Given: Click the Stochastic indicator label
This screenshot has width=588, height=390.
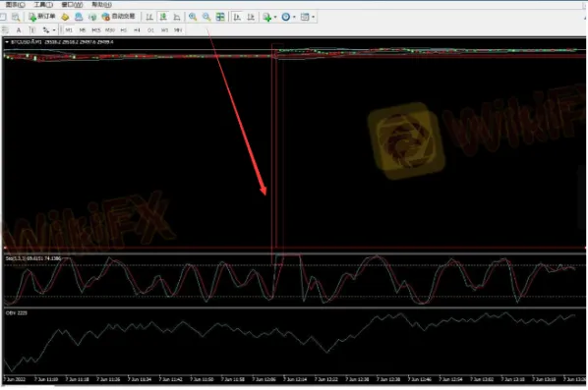Looking at the screenshot, I should click(33, 258).
